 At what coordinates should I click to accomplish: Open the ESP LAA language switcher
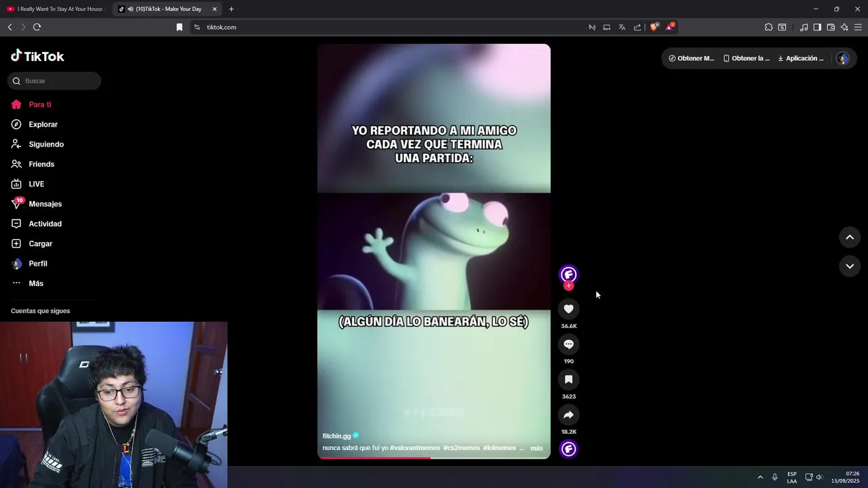click(792, 477)
